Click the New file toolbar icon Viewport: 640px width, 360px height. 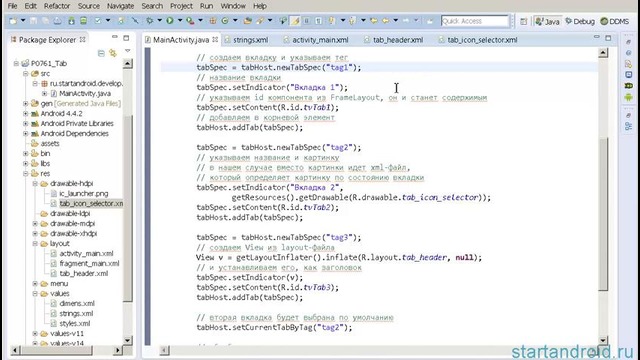point(13,21)
